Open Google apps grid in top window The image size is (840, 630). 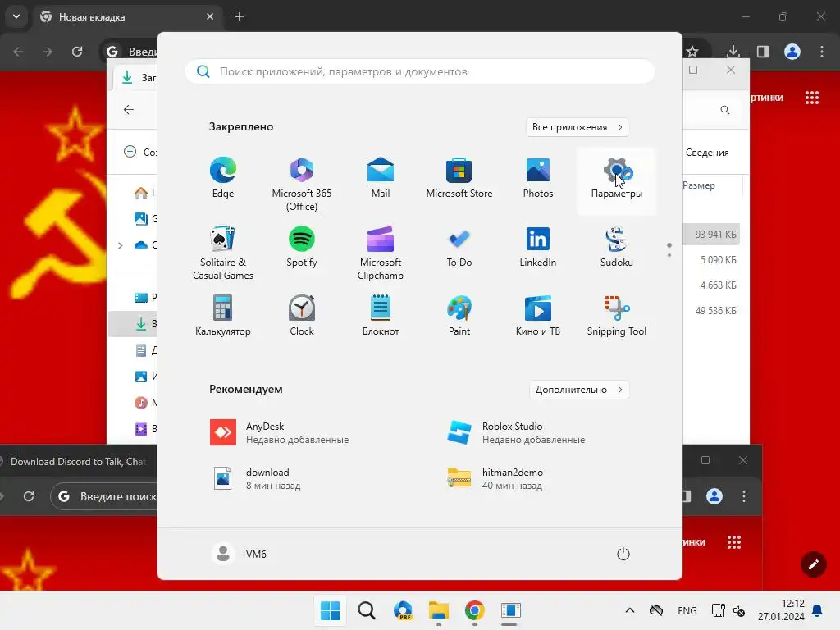coord(812,98)
